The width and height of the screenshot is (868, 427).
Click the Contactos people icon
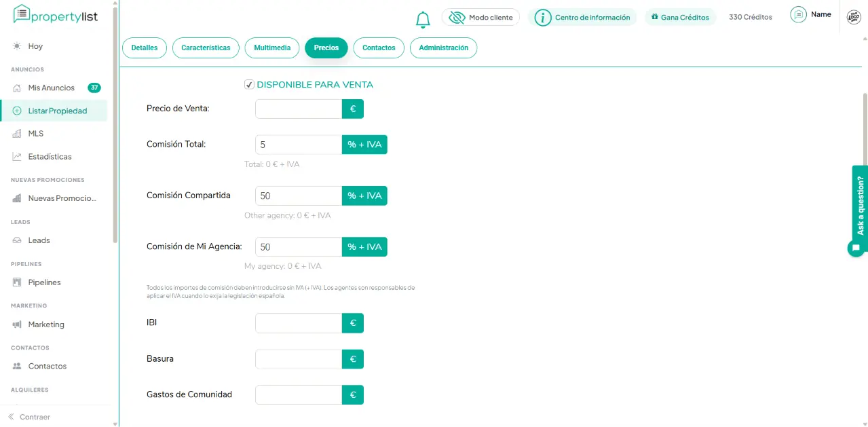(x=17, y=366)
